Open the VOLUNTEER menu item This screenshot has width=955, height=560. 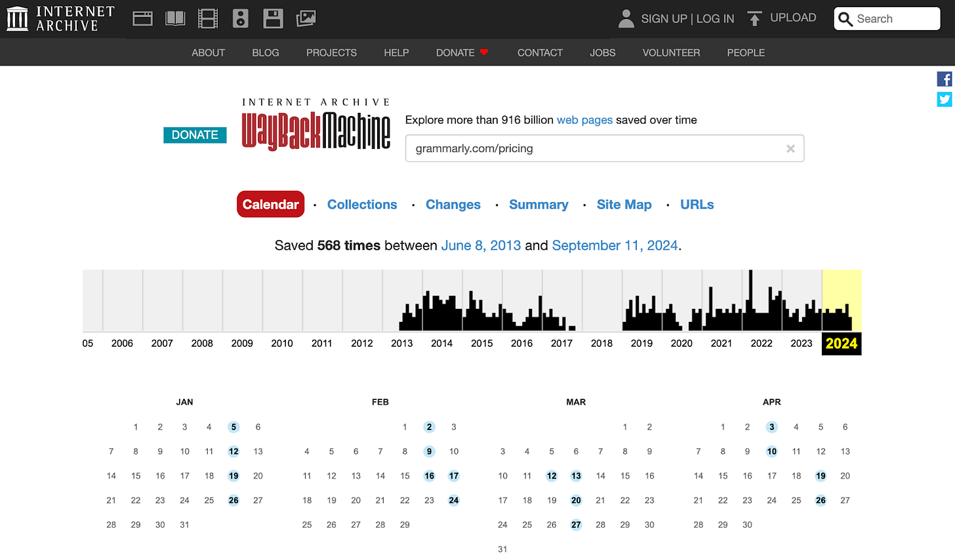click(671, 52)
